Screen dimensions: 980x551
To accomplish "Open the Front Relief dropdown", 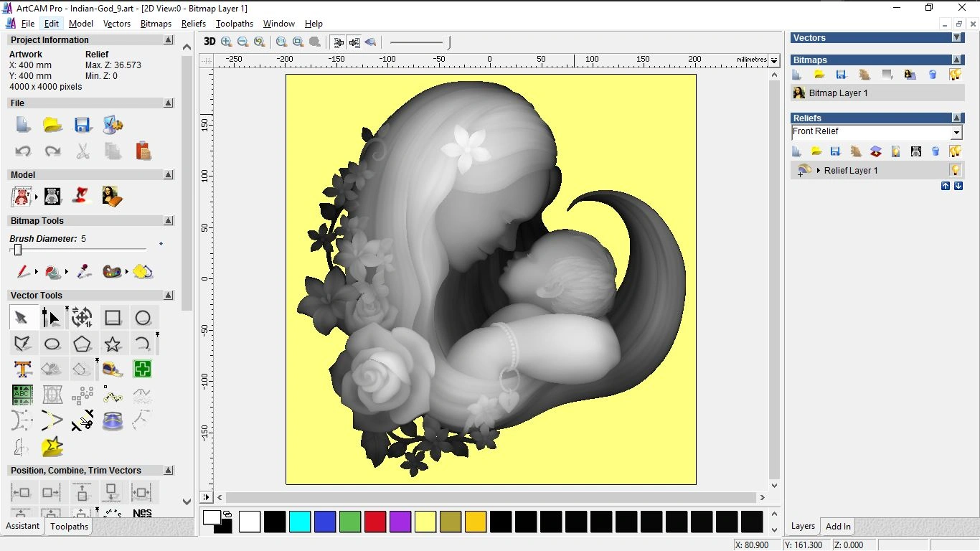I will (x=956, y=133).
